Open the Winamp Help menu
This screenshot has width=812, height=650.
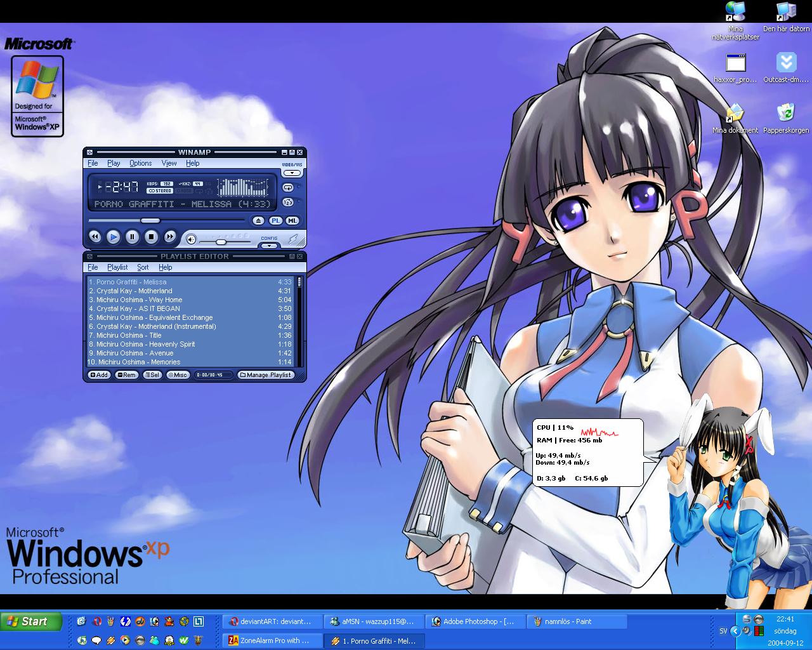[192, 163]
